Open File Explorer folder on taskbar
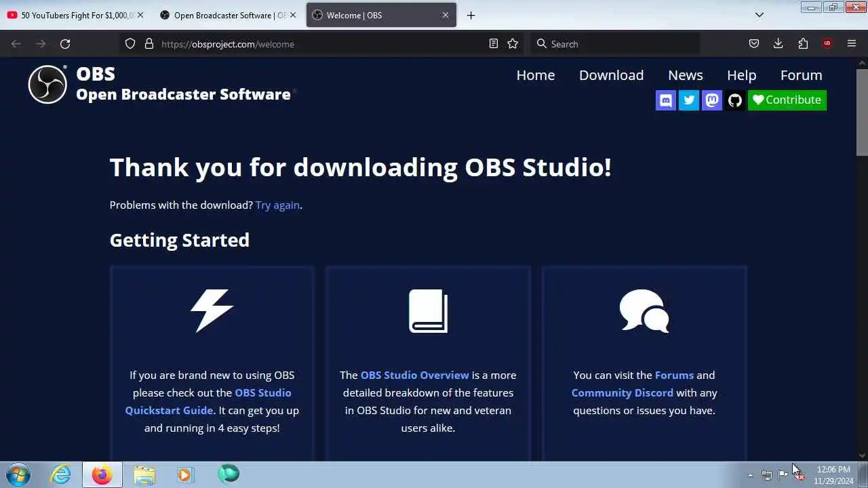868x488 pixels. pyautogui.click(x=144, y=474)
